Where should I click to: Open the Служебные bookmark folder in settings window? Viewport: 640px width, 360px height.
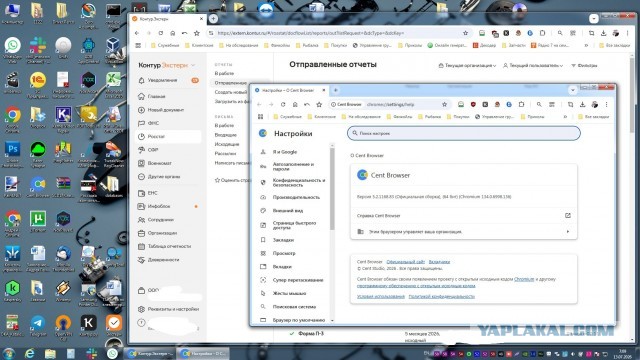(287, 117)
